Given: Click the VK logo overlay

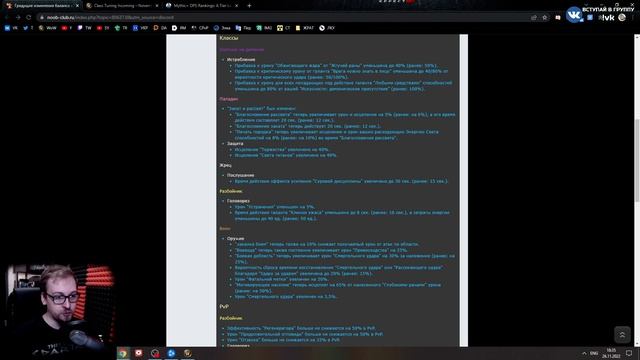Looking at the screenshot, I should tap(573, 15).
